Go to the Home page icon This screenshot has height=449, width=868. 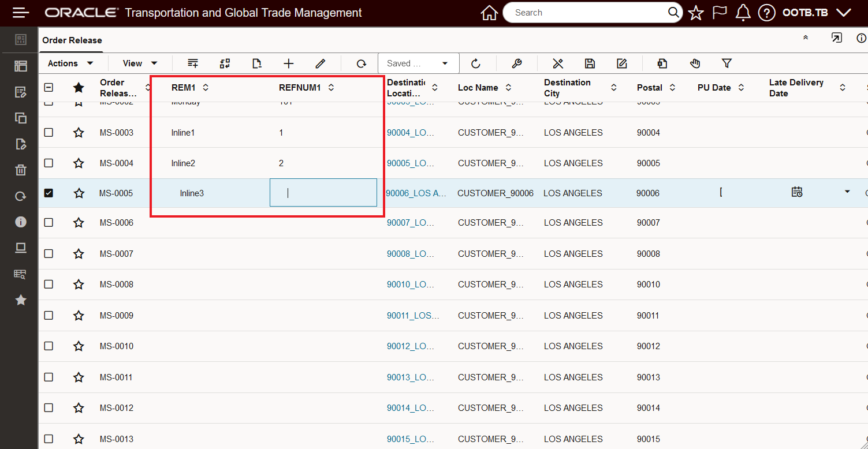[x=489, y=13]
